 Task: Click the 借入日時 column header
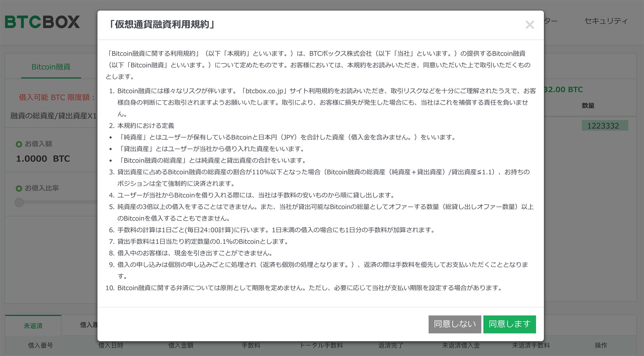pyautogui.click(x=111, y=345)
